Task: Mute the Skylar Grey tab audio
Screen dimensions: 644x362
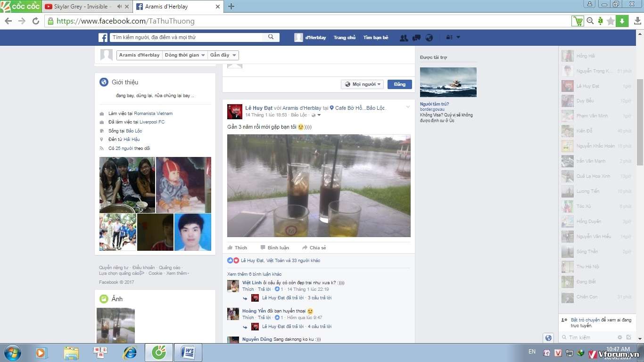Action: pyautogui.click(x=119, y=7)
